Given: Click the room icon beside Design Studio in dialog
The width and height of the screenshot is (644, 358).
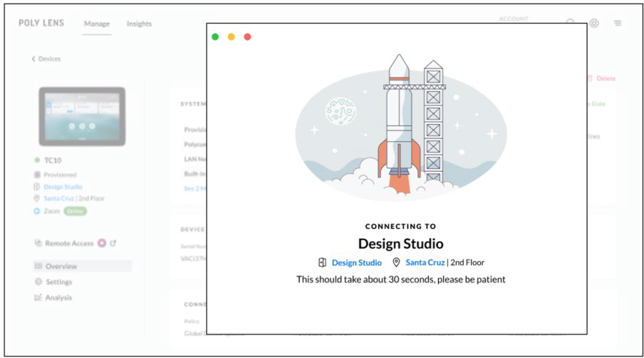Looking at the screenshot, I should click(323, 262).
